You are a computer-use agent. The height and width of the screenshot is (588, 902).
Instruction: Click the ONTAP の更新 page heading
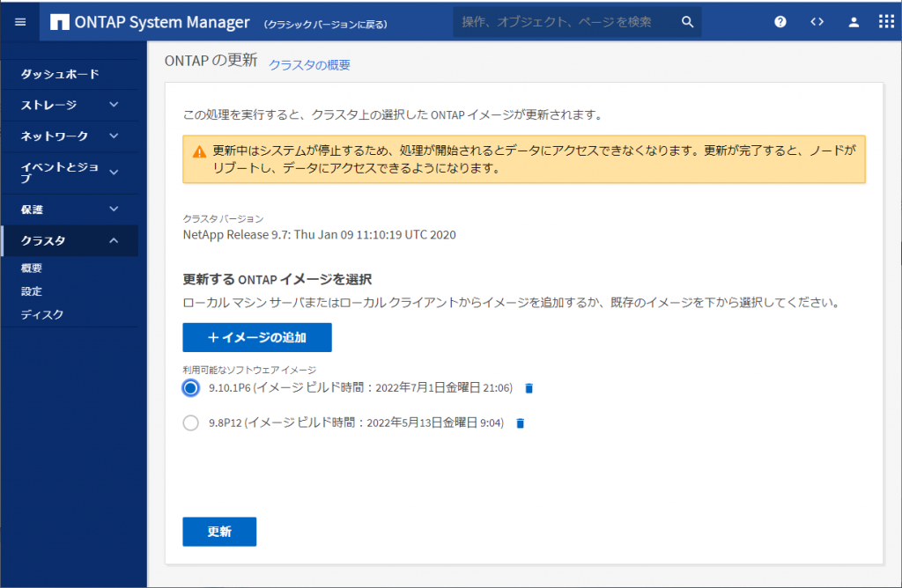pos(211,61)
